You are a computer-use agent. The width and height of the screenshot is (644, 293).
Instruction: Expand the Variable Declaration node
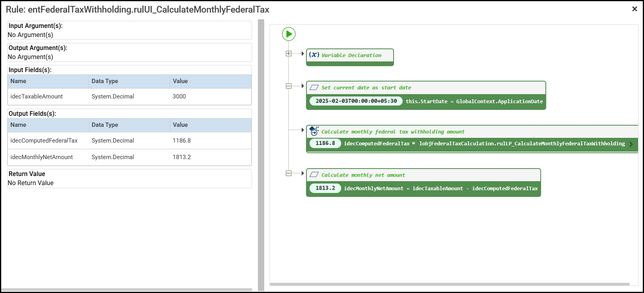click(x=289, y=54)
